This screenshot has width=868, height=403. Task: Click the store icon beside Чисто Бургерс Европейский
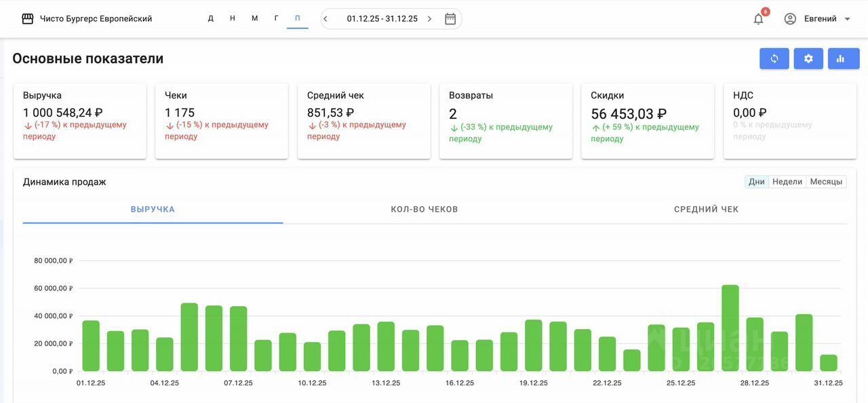(x=28, y=19)
